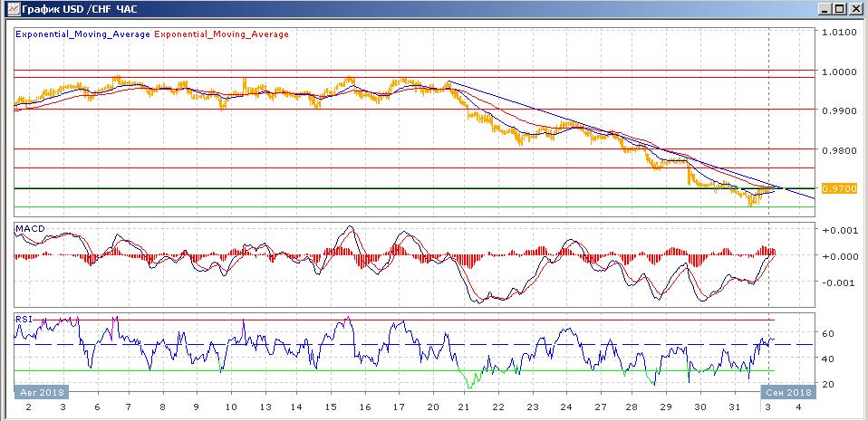Click the Сен 2018 month marker
Viewport: 868px width, 421px height.
[790, 392]
